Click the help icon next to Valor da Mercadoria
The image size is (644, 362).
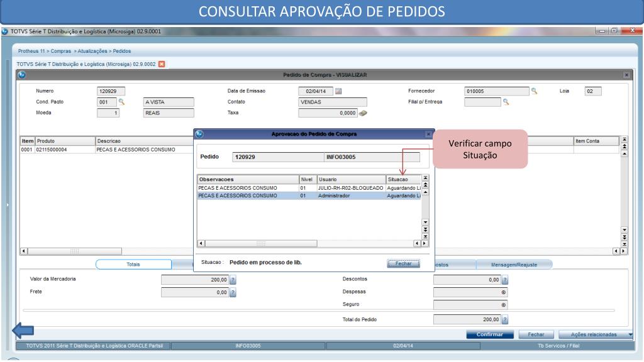click(233, 280)
